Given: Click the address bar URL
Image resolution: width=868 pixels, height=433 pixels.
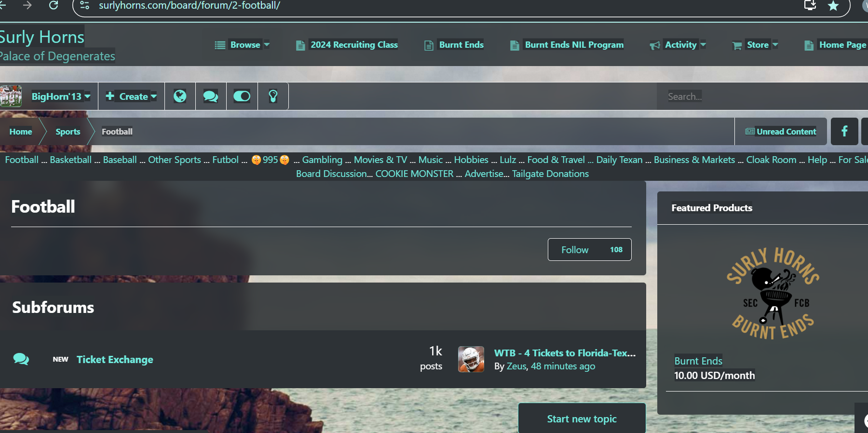Looking at the screenshot, I should [189, 5].
